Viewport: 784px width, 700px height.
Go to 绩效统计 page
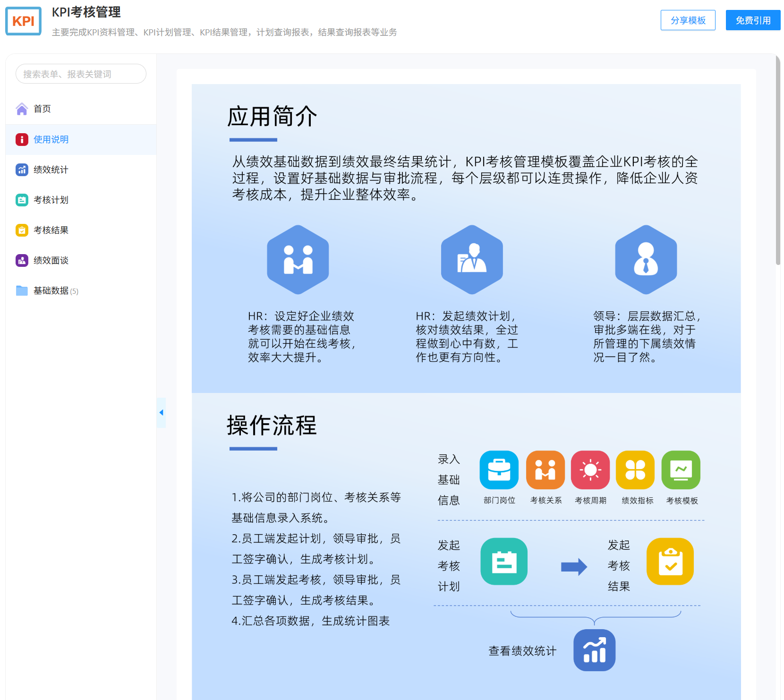coord(51,170)
